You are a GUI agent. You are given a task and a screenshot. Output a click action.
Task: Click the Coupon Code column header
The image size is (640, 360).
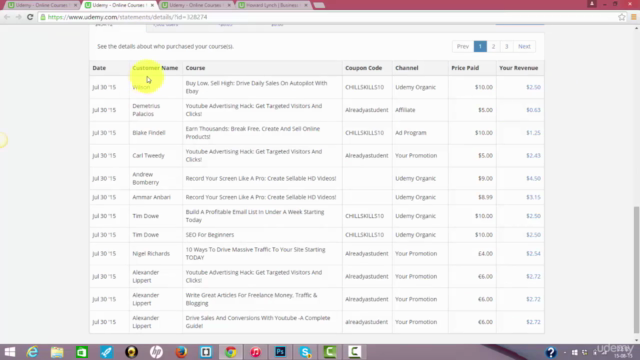(x=363, y=68)
